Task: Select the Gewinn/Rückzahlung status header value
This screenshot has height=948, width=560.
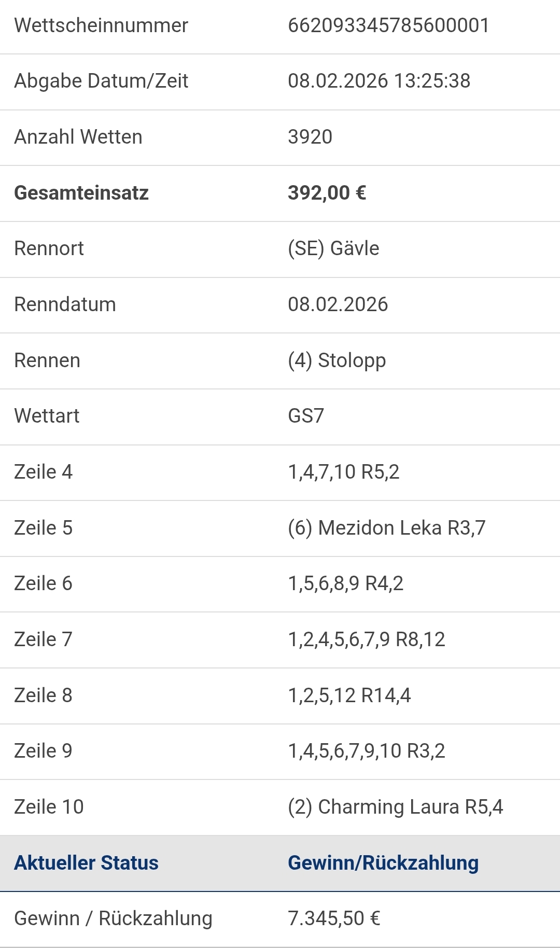Action: [x=383, y=863]
